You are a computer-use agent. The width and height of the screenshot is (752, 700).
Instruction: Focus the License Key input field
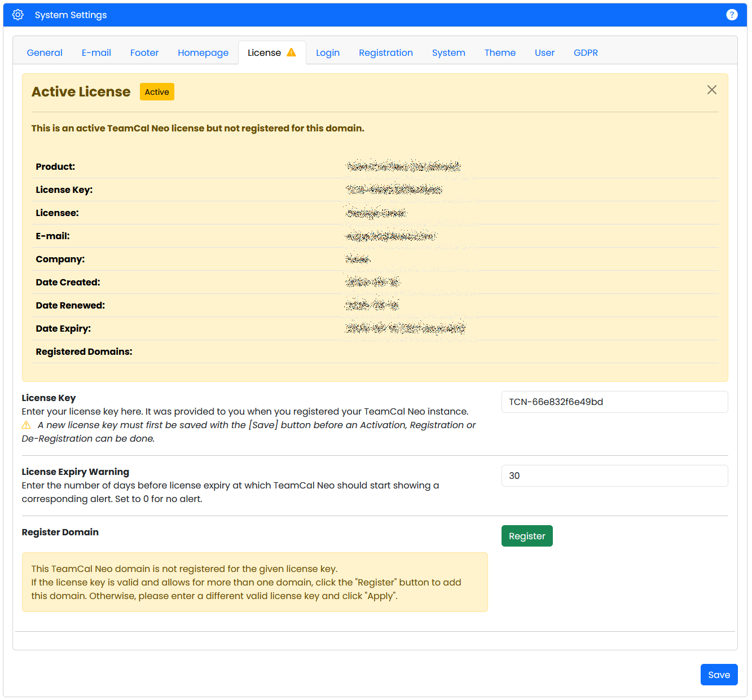pyautogui.click(x=614, y=402)
